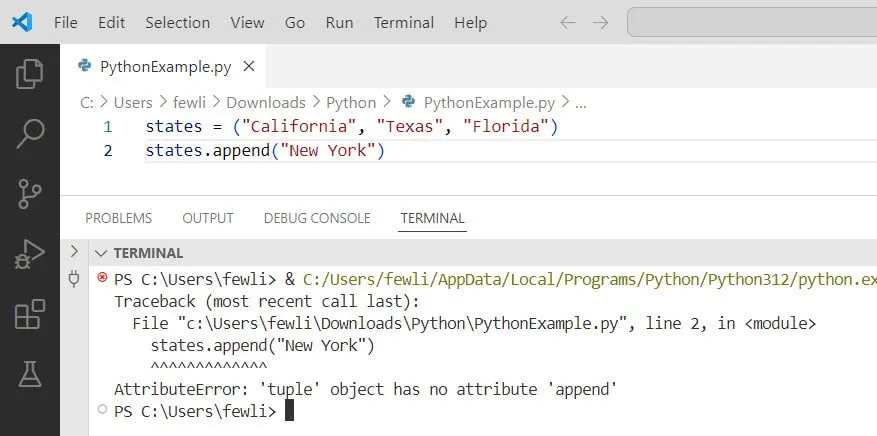Click the Downloads breadcrumb folder
The image size is (877, 436).
coord(265,102)
